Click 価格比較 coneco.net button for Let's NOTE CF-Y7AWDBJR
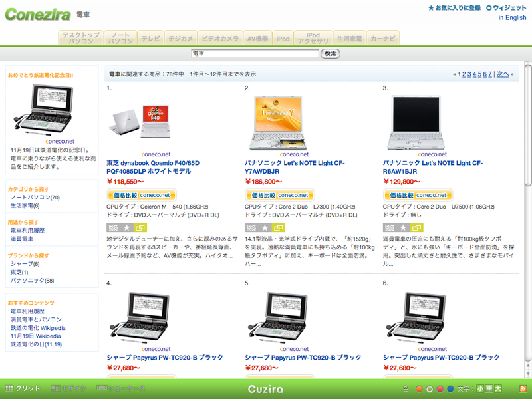The width and height of the screenshot is (532, 399). pos(279,195)
